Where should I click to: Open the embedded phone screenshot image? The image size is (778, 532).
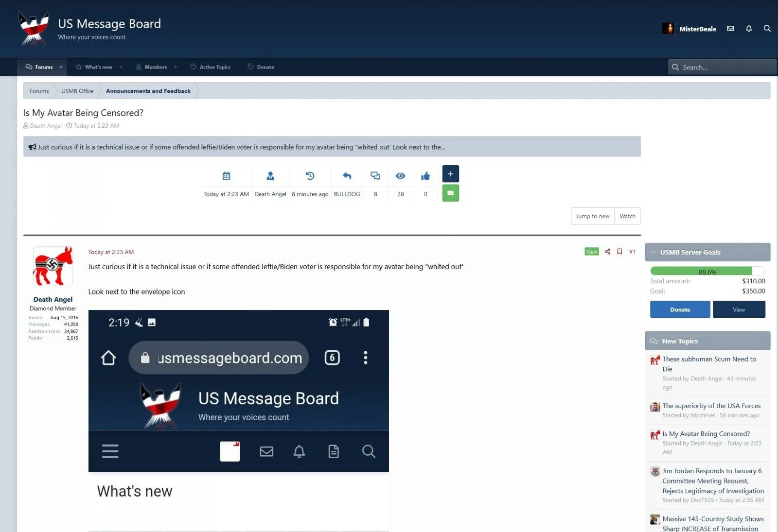[x=238, y=420]
